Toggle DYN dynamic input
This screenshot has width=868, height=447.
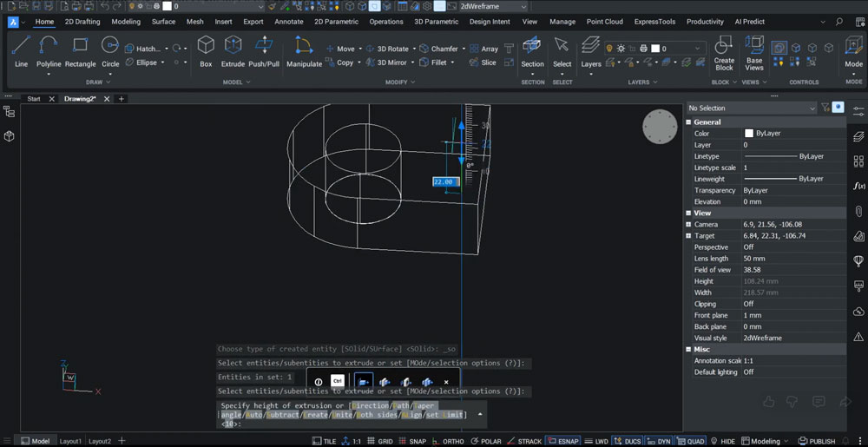click(659, 442)
